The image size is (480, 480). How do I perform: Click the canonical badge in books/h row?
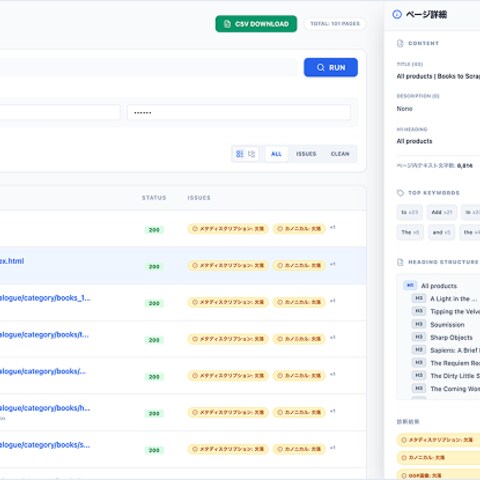[299, 412]
